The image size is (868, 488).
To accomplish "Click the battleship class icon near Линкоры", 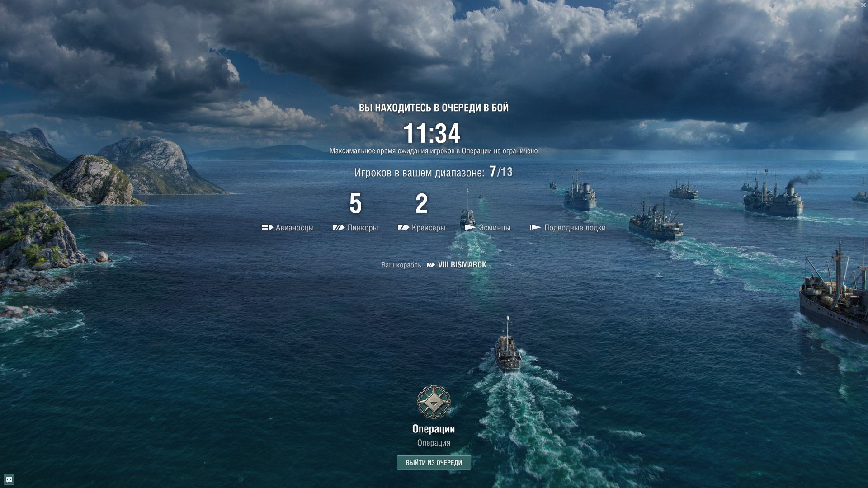I will [339, 227].
